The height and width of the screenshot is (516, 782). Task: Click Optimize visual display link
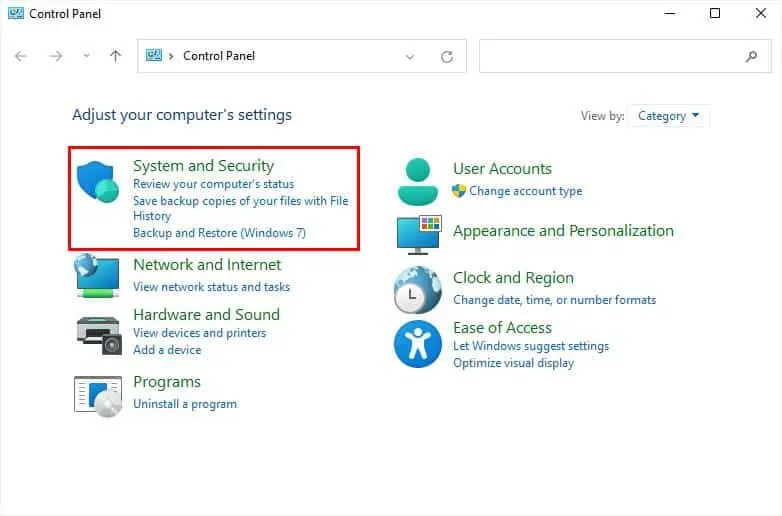(x=513, y=363)
